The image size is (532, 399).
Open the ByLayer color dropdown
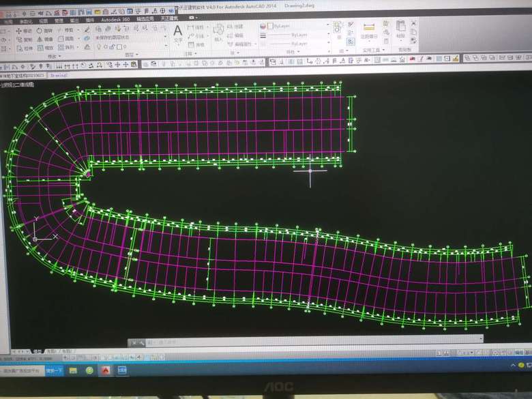pyautogui.click(x=328, y=25)
